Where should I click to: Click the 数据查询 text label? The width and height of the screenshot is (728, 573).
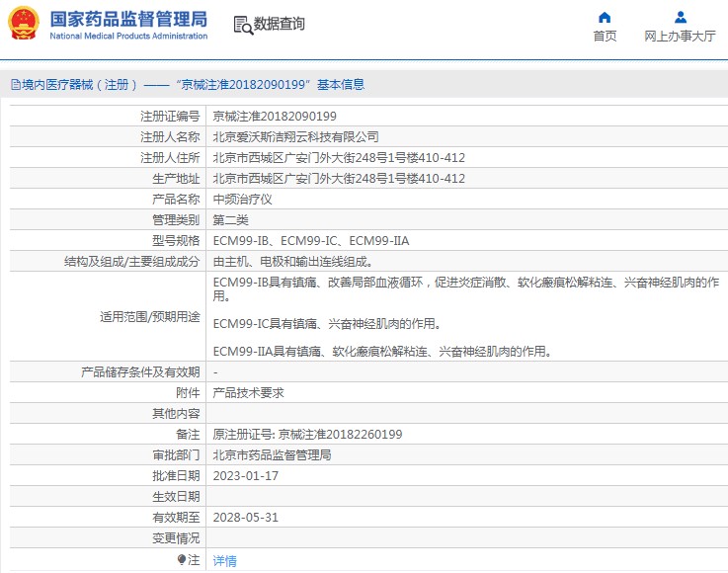(280, 25)
